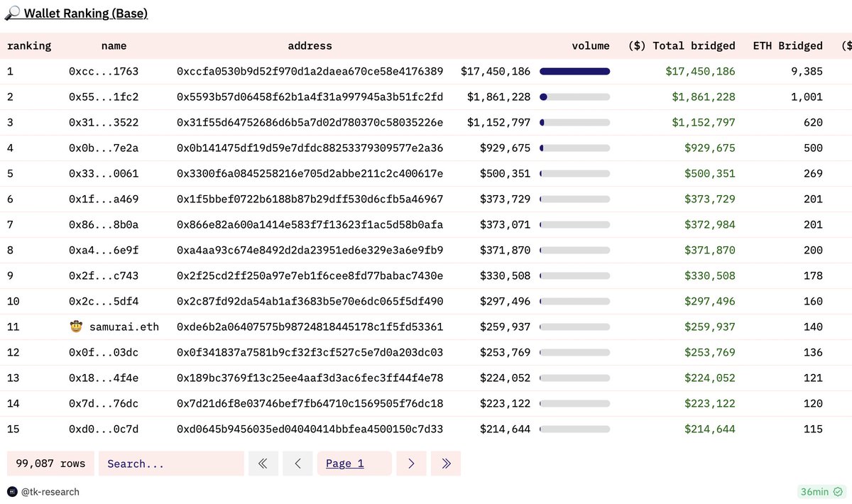The width and height of the screenshot is (852, 504).
Task: Click green total bridged value $372,984
Action: point(710,224)
